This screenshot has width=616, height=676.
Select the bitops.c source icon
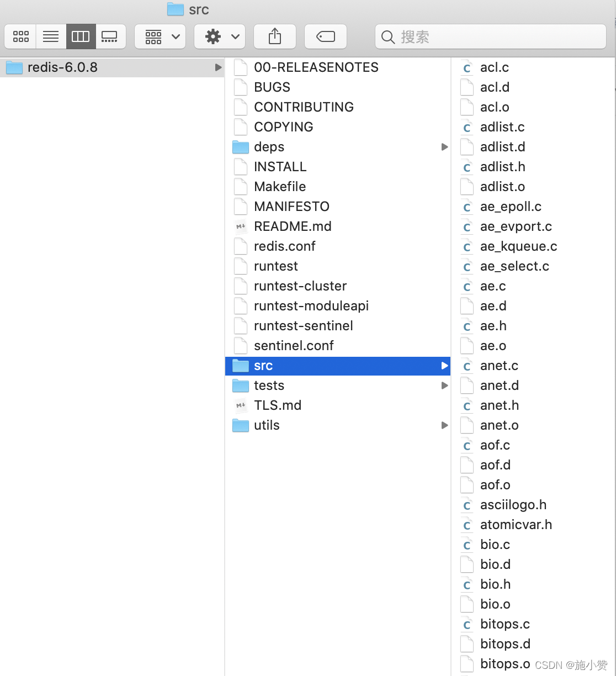pyautogui.click(x=467, y=624)
